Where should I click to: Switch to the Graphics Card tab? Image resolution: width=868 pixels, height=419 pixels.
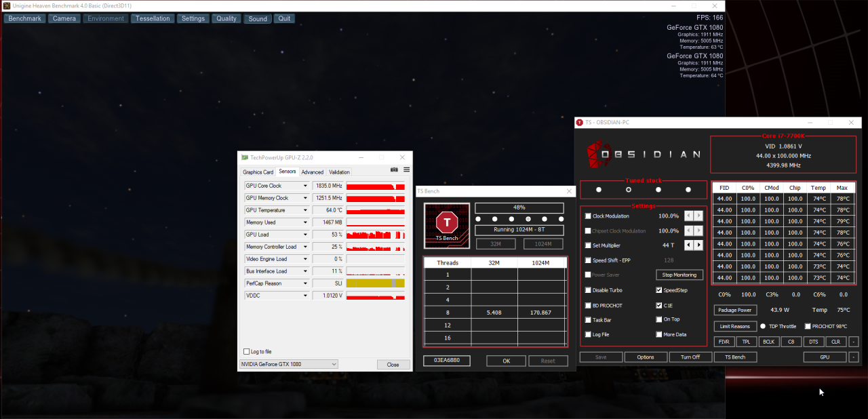click(x=258, y=172)
